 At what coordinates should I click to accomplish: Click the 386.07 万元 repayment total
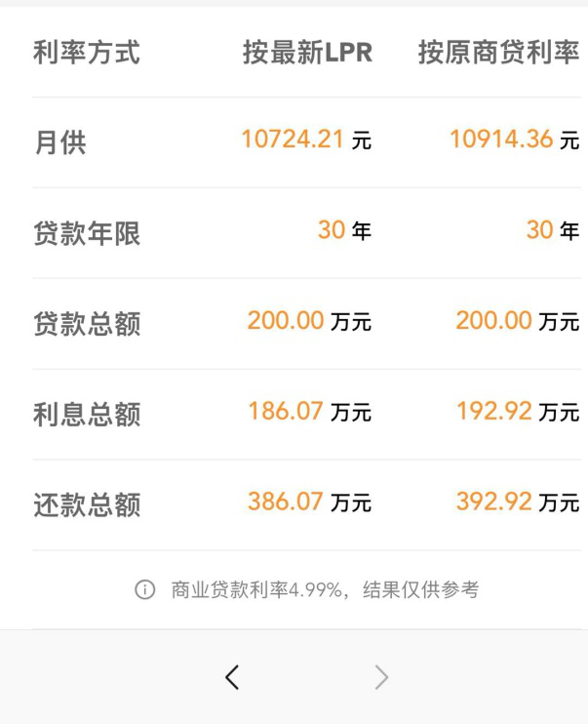tap(309, 503)
